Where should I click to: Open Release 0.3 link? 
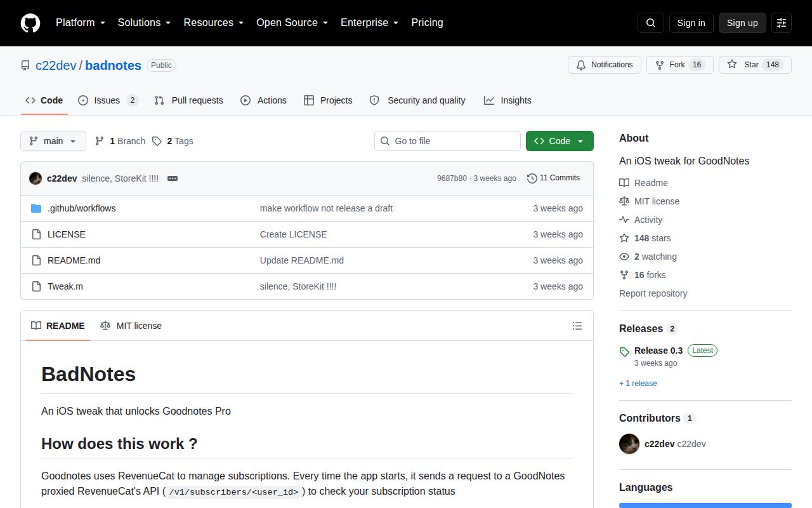(658, 351)
